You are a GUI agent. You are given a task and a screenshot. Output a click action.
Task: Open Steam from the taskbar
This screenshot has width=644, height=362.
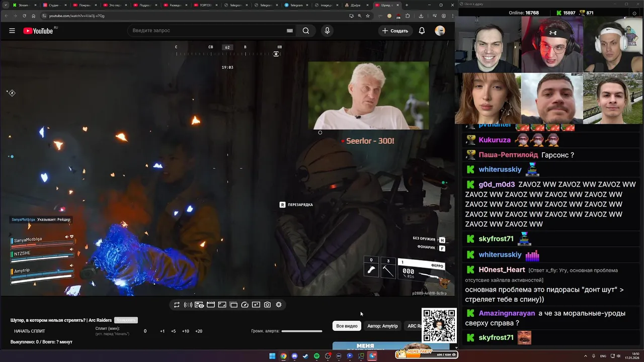click(x=305, y=356)
